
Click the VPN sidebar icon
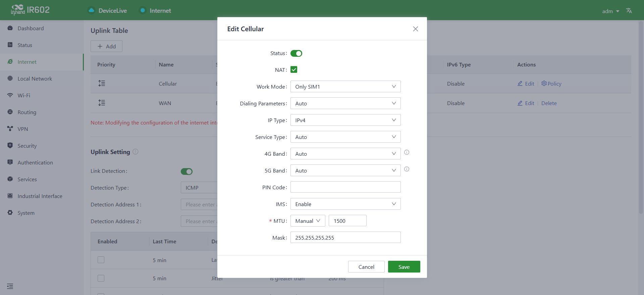[10, 129]
